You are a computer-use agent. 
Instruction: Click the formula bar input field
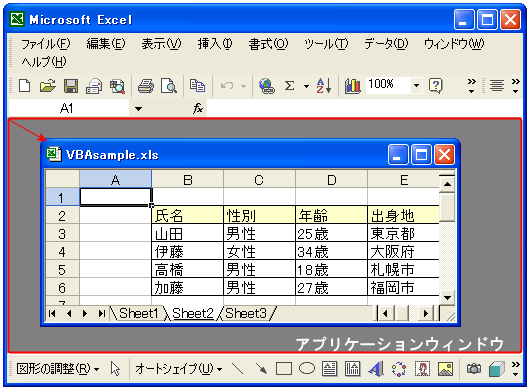pyautogui.click(x=364, y=109)
